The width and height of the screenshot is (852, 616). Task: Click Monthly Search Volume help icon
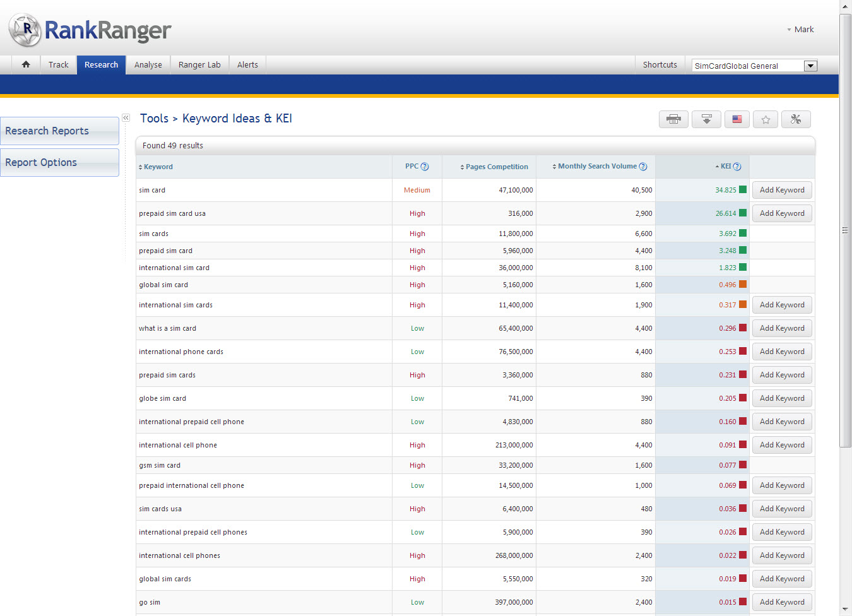coord(643,167)
